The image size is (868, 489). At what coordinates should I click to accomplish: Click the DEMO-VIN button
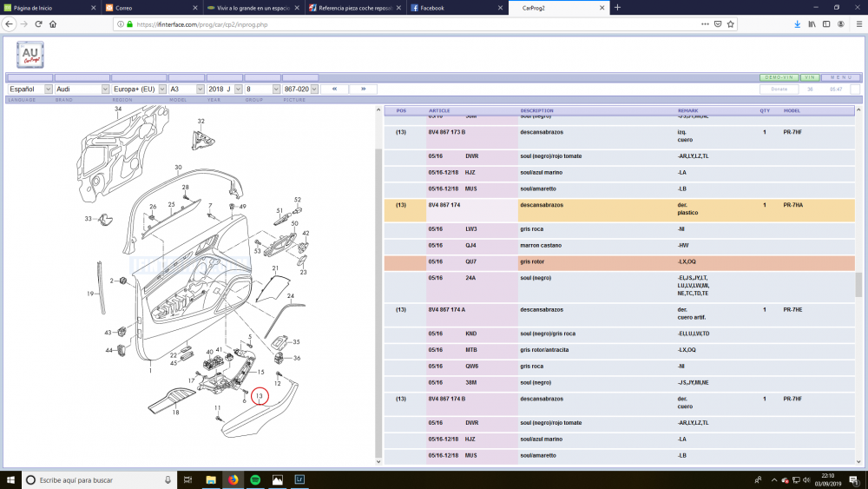[x=779, y=77]
